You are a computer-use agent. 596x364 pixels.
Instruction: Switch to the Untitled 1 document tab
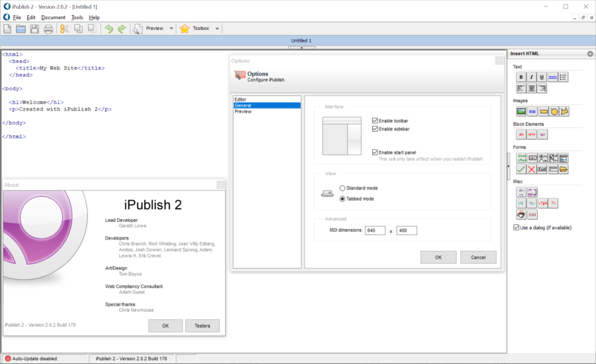(x=301, y=40)
